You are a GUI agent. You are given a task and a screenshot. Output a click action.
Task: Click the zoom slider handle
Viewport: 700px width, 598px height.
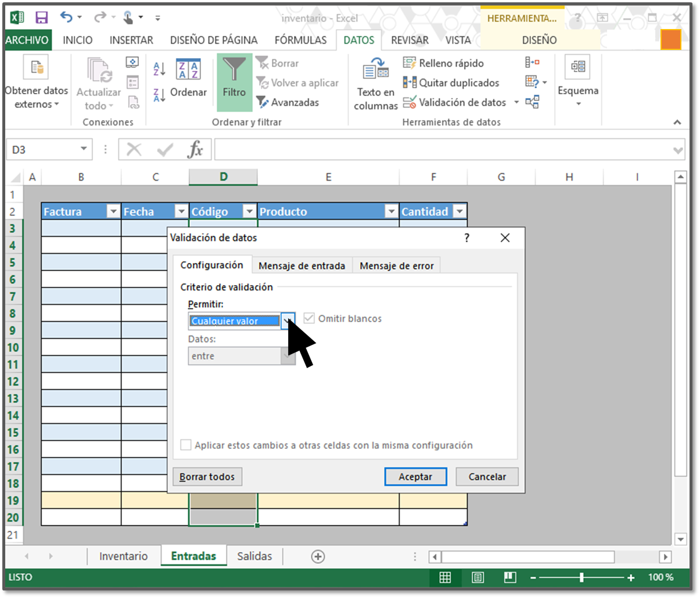tap(581, 577)
